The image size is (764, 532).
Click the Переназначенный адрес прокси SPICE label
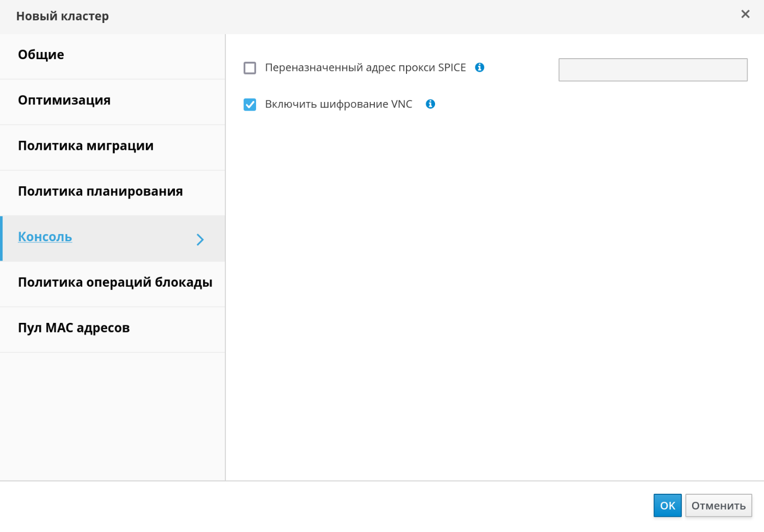tap(365, 68)
